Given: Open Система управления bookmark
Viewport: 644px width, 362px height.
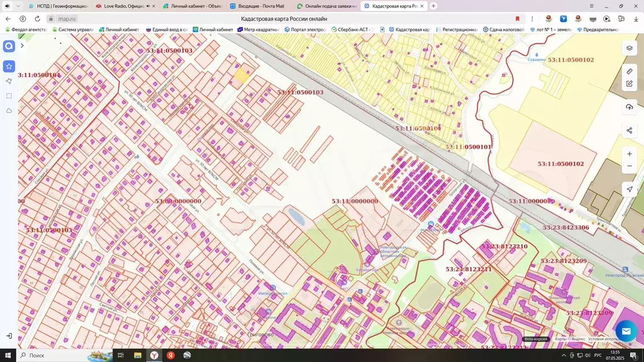Looking at the screenshot, I should 73,30.
